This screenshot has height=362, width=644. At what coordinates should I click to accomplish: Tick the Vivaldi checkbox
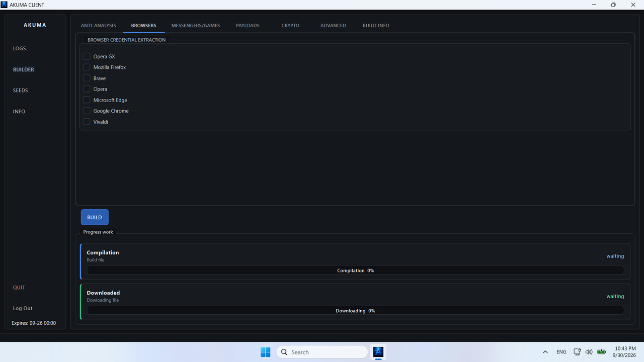pyautogui.click(x=87, y=122)
